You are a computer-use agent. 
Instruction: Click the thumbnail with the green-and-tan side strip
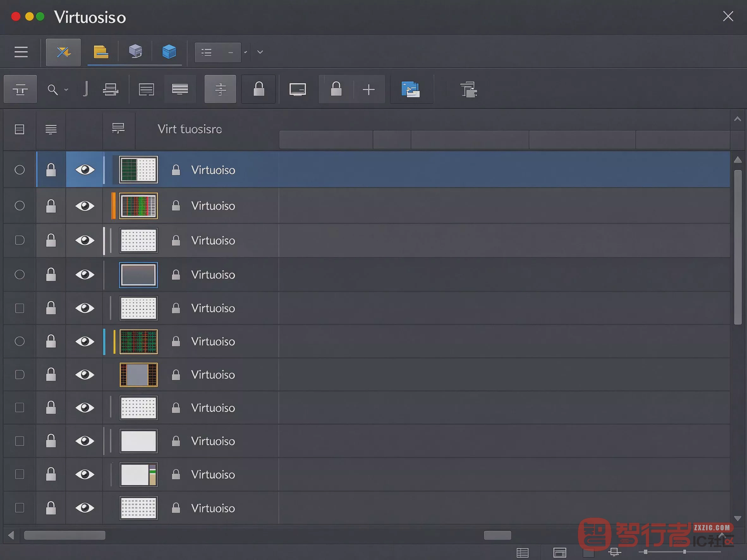click(x=138, y=474)
